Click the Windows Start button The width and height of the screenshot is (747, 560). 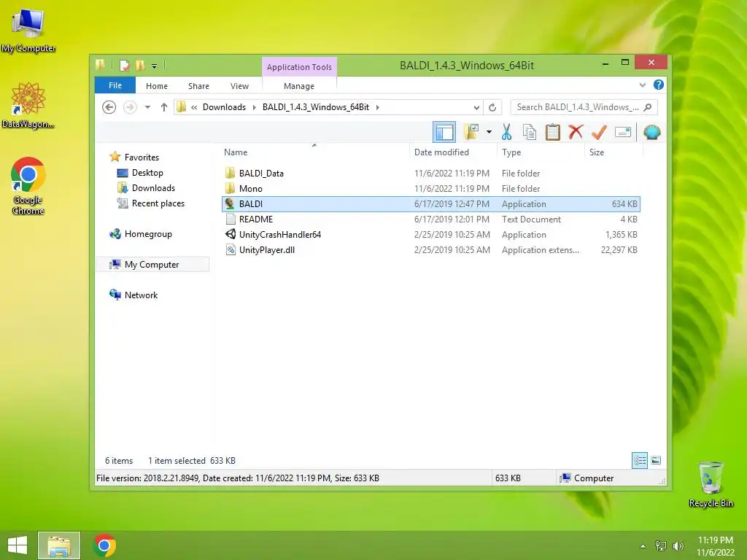click(18, 545)
